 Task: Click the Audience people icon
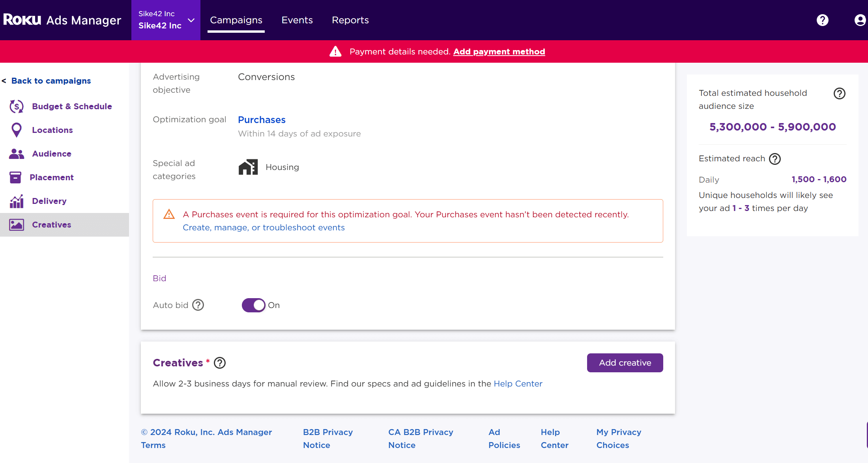tap(17, 154)
